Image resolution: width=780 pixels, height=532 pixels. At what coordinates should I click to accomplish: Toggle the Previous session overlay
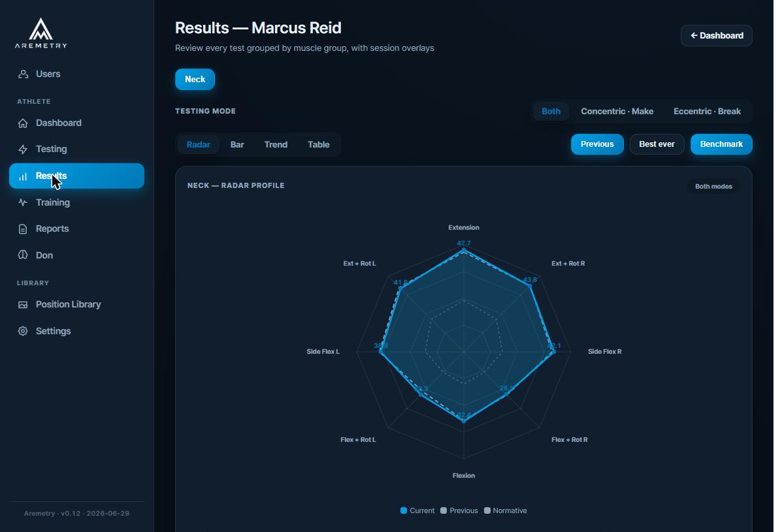(597, 144)
